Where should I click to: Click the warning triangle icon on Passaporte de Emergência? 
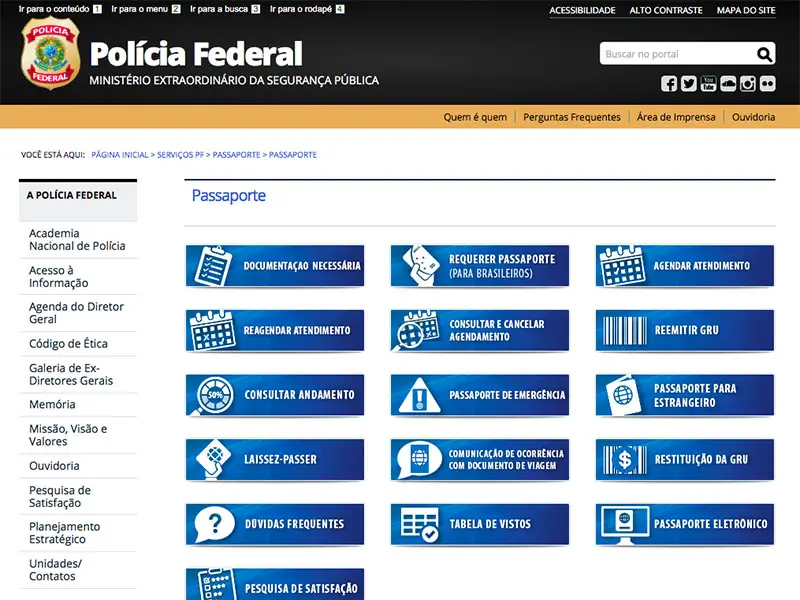pos(419,395)
